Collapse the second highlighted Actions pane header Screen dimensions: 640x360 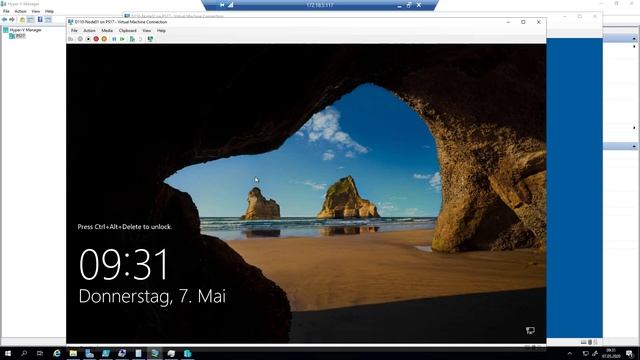coord(634,146)
